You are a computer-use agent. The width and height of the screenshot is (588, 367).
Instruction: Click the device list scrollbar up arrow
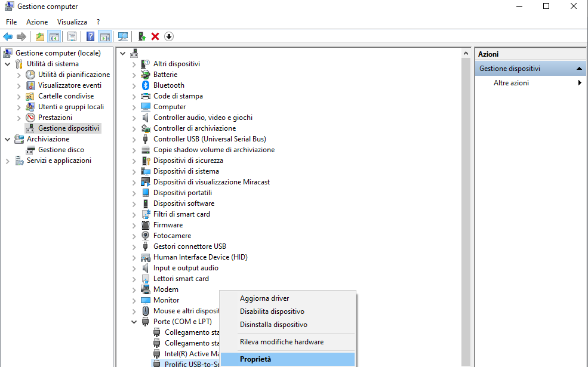pyautogui.click(x=466, y=53)
